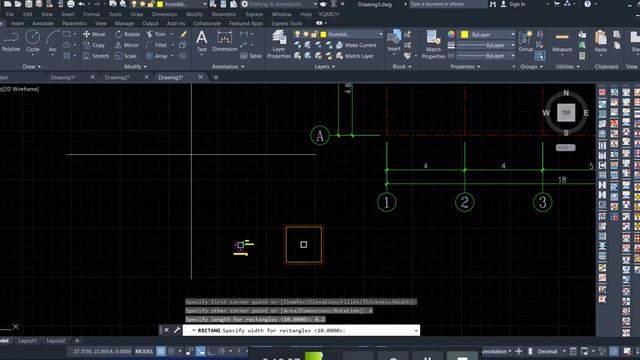The image size is (640, 360).
Task: Click the keyword search field
Action: point(449,4)
